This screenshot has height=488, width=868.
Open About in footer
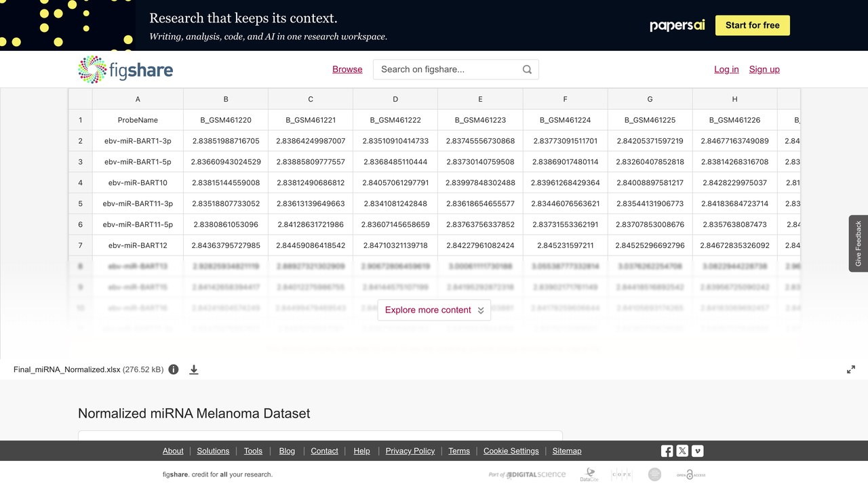(173, 451)
